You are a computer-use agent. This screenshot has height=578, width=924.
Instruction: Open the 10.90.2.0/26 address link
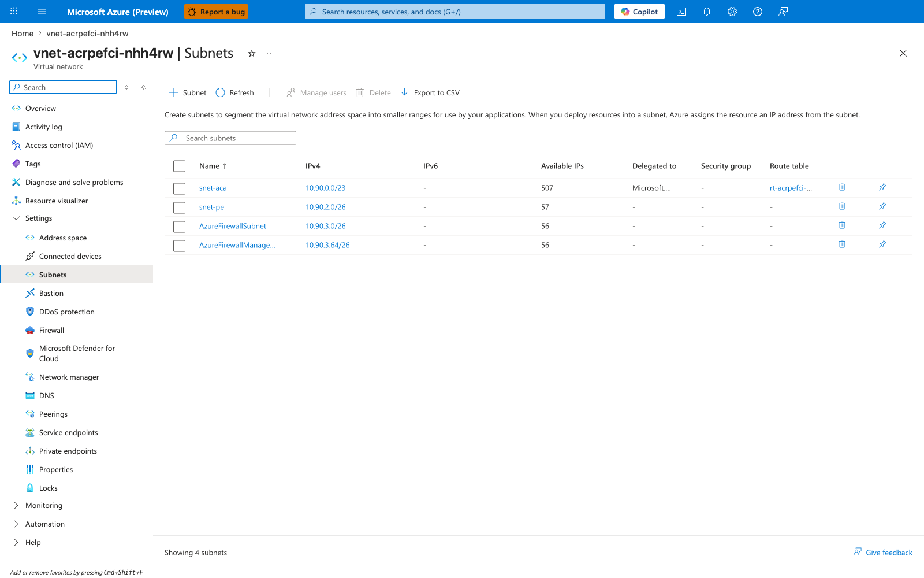pos(326,207)
